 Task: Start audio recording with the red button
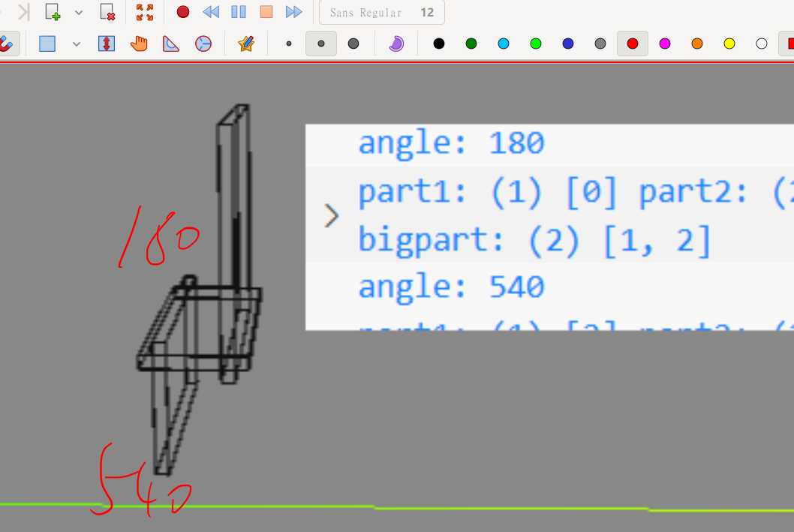click(x=183, y=12)
